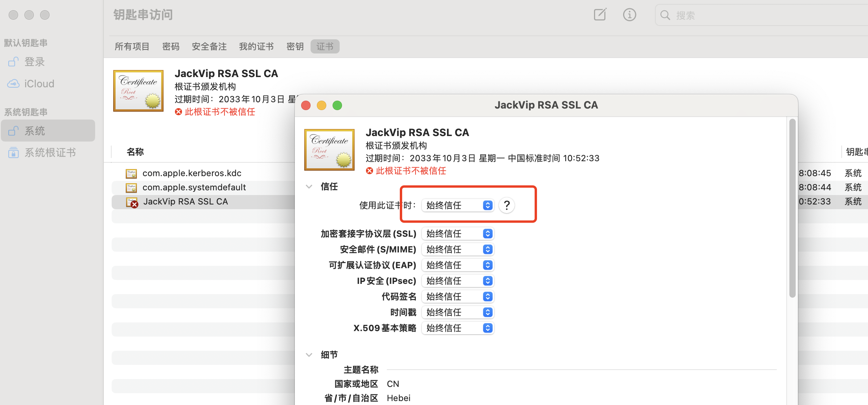Collapse the 细节 section
The height and width of the screenshot is (405, 868).
coord(309,354)
